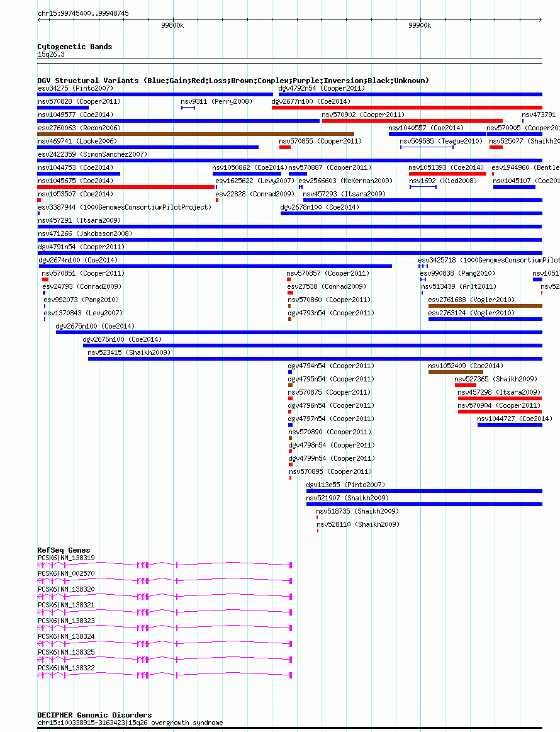Click dgv4791n54 (Cooper2011) label

tap(81, 247)
